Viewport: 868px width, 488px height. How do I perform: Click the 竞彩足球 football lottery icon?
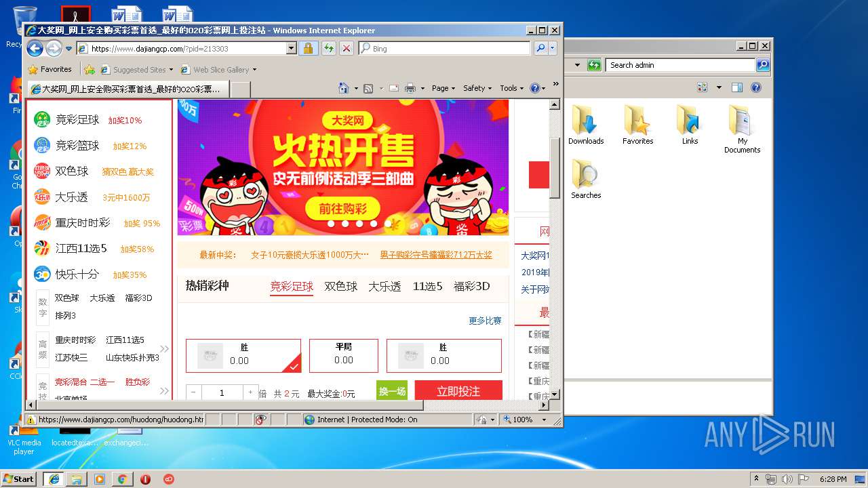pyautogui.click(x=42, y=119)
